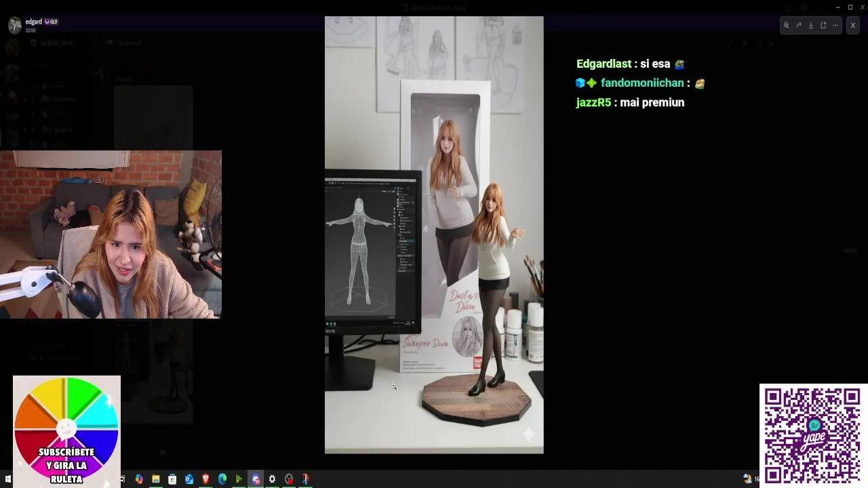Download the image with the save icon
Screen dimensions: 868x488
click(811, 26)
